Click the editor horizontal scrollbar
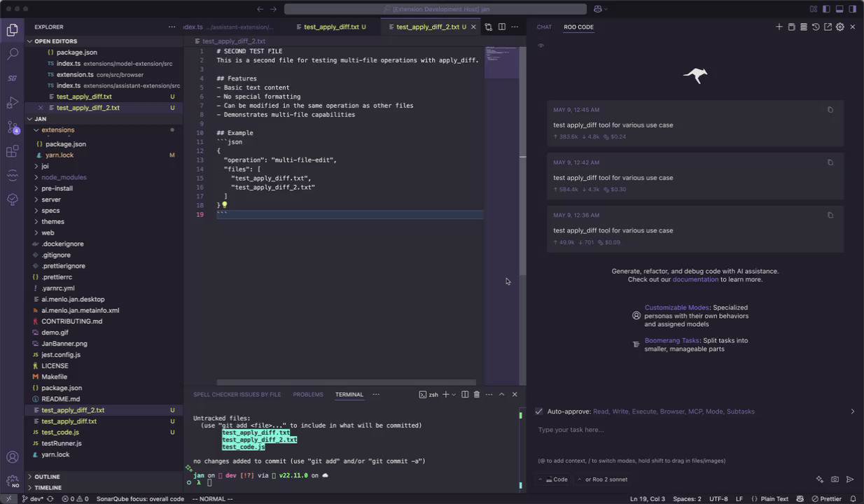 click(x=346, y=382)
